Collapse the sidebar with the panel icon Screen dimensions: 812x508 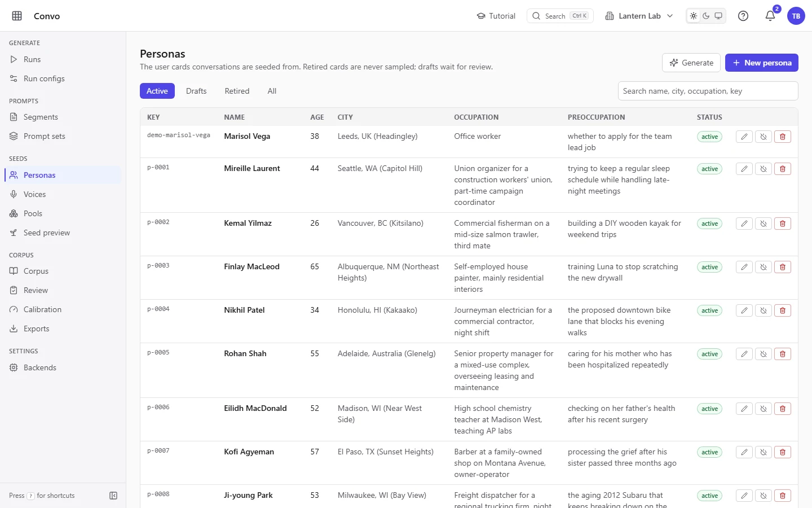pos(113,496)
